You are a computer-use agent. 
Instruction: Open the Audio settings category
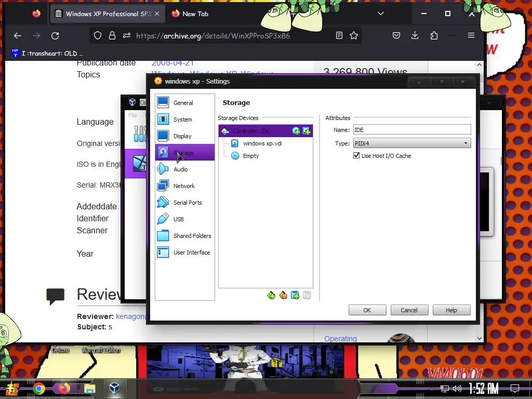click(184, 169)
